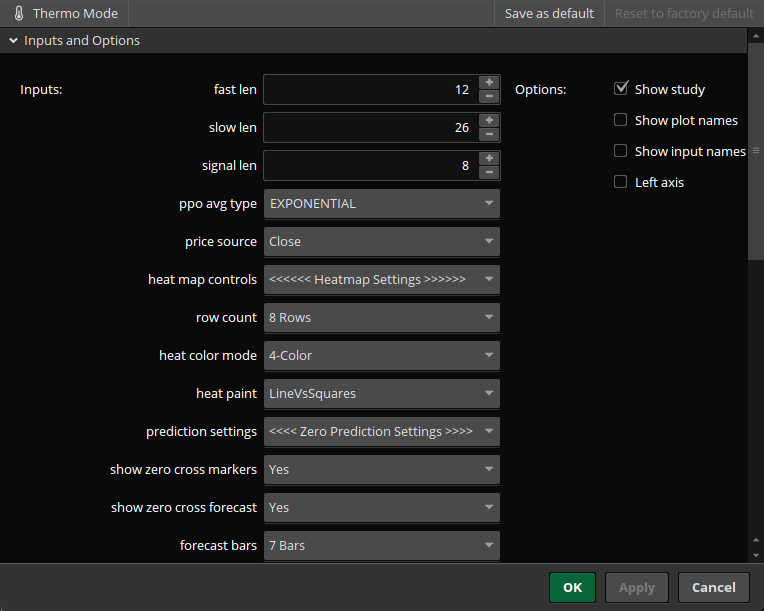Open the heat color mode dropdown
Screen dimensions: 764x611
382,356
